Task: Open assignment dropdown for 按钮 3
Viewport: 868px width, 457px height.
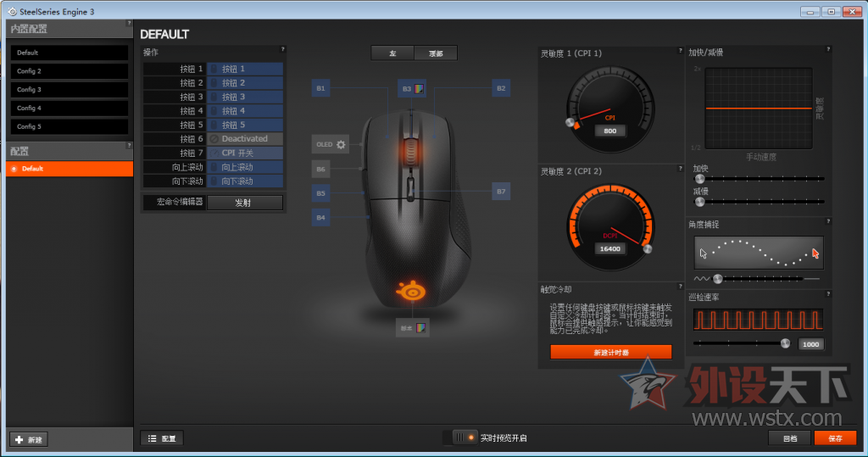Action: click(x=245, y=97)
